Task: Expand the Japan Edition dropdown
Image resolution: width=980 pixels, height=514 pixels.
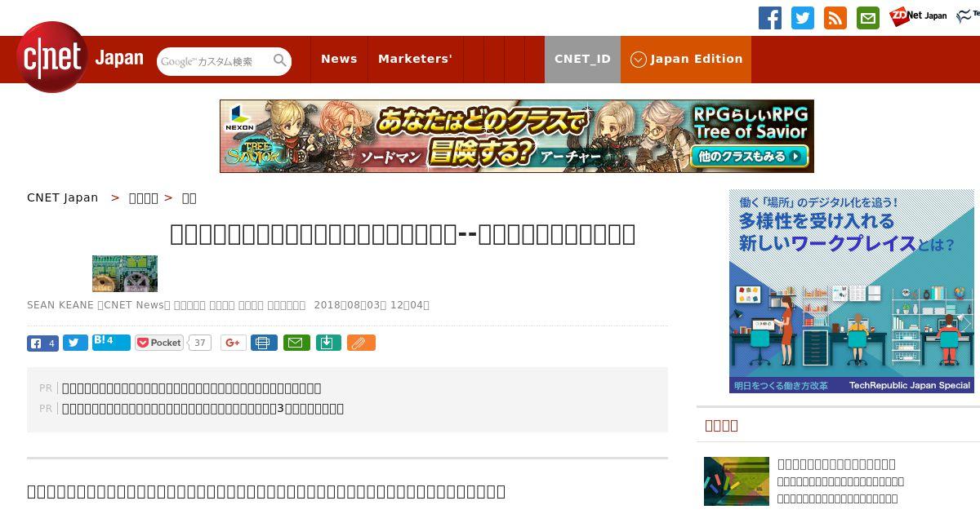Action: point(686,59)
